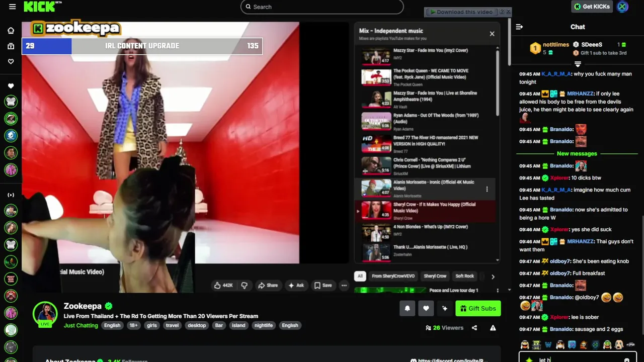Click the YouTube Save button
The image size is (644, 362).
coord(323,285)
